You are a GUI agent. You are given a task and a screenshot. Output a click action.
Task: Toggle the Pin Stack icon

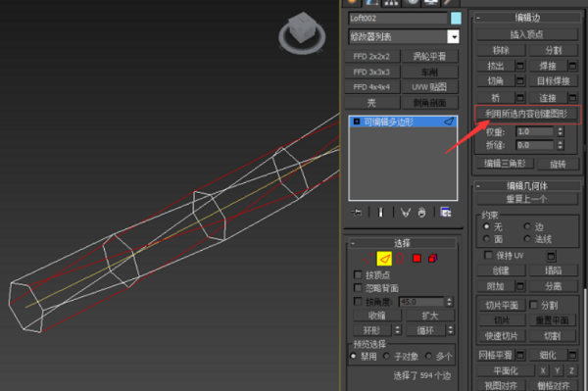pos(357,213)
